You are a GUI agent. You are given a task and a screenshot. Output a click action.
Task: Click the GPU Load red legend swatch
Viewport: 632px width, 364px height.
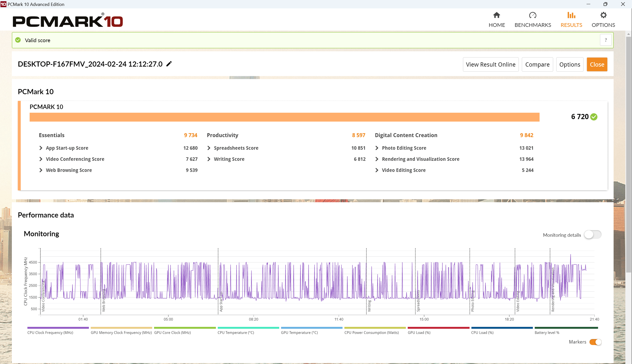pos(438,328)
